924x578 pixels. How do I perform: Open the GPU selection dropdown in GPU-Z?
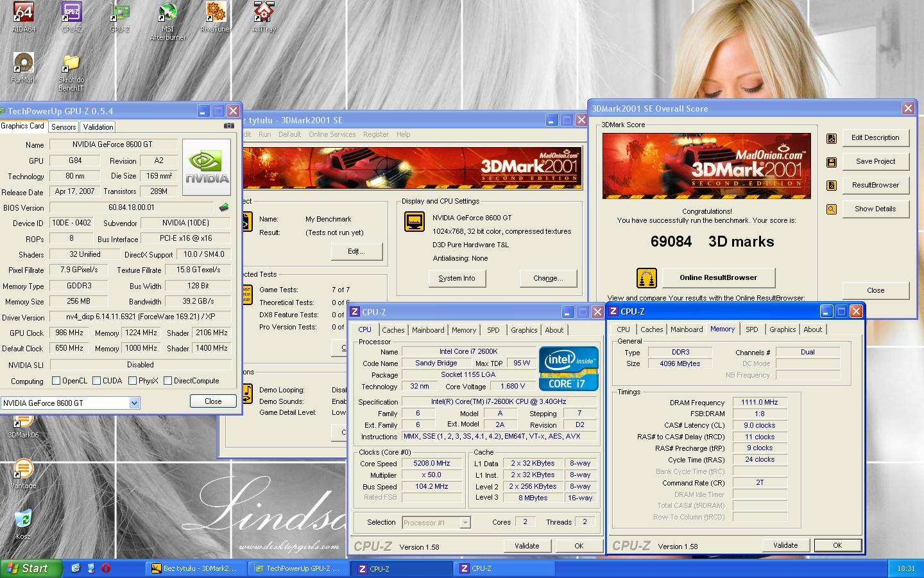click(134, 403)
